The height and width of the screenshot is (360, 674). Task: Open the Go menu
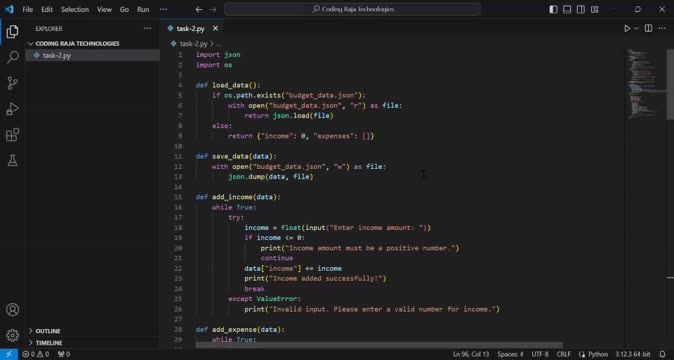click(124, 9)
